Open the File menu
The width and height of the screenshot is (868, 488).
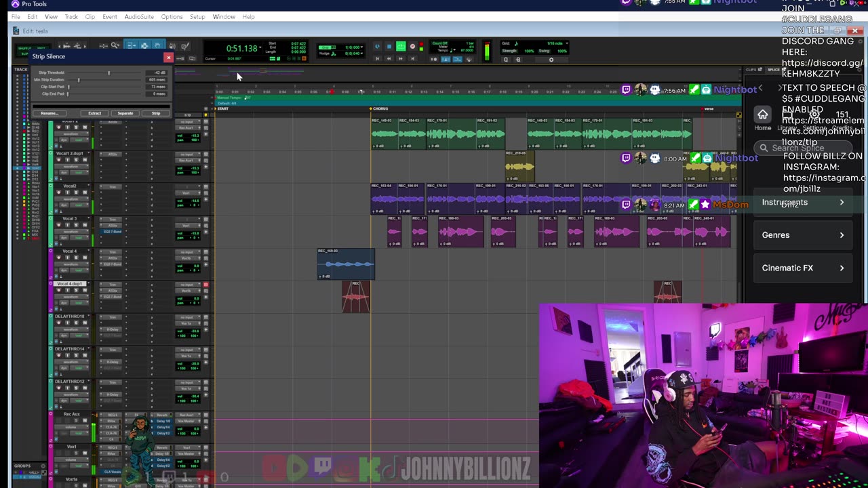17,17
